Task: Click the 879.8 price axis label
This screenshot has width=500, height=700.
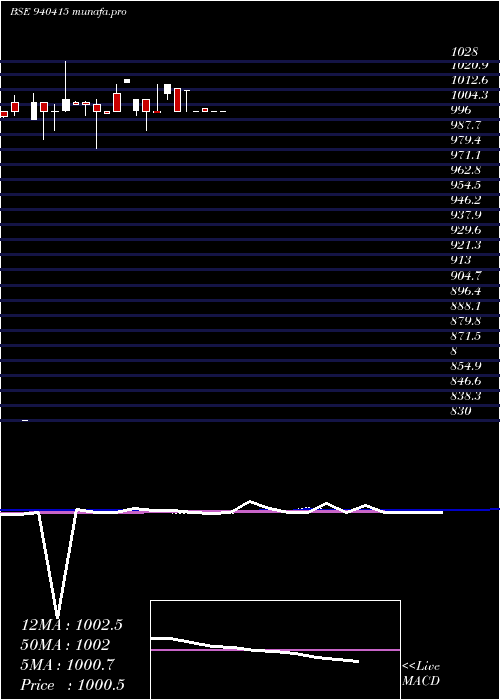Action: click(x=466, y=321)
